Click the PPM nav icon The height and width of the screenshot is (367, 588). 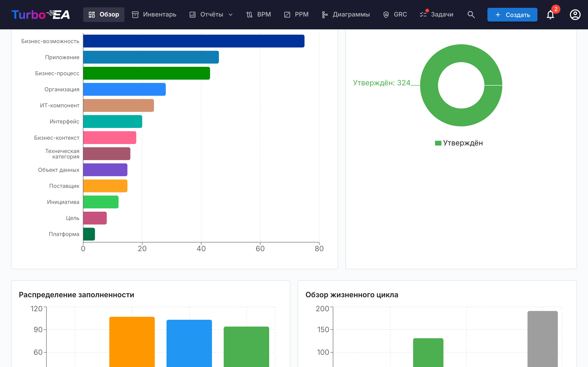[x=287, y=14]
